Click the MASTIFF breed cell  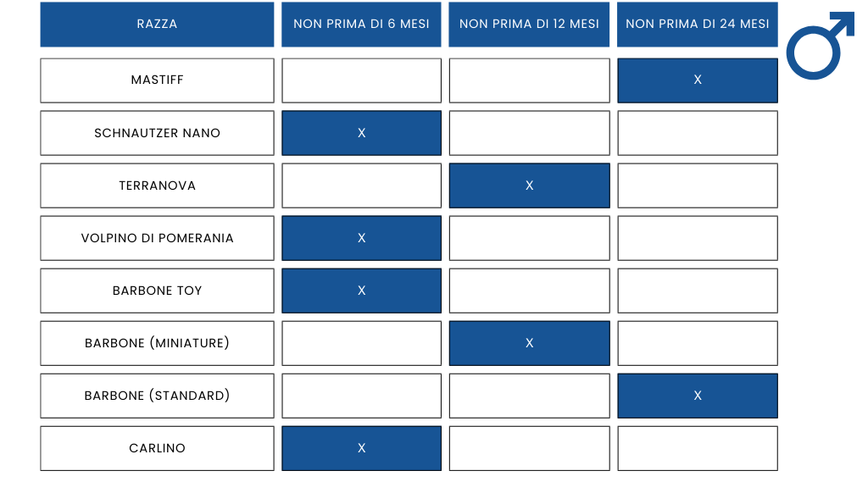[x=157, y=80]
